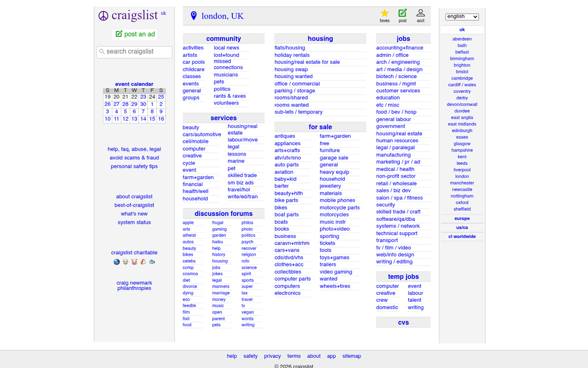Open the housing swap listing
The image size is (588, 368).
pos(292,69)
